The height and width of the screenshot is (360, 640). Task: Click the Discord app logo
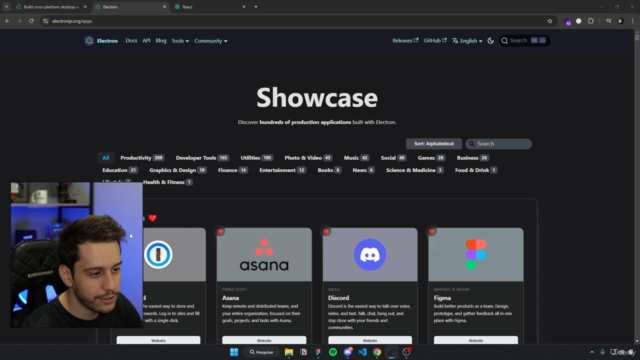(370, 255)
